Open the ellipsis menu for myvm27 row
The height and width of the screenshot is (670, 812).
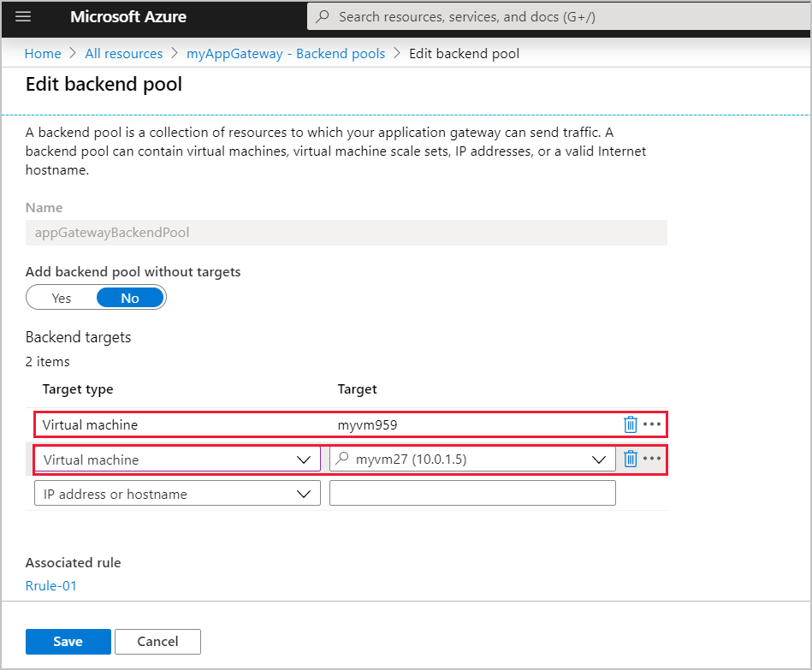click(653, 459)
